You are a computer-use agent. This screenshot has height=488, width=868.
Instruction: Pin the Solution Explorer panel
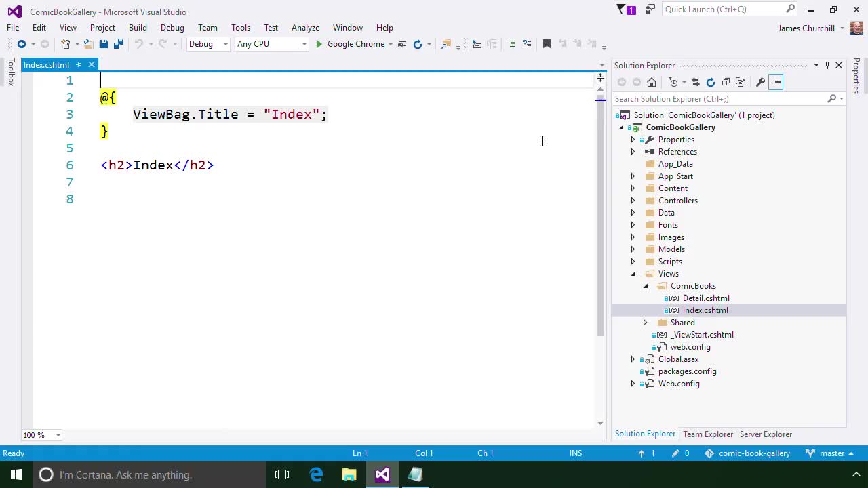pyautogui.click(x=827, y=65)
